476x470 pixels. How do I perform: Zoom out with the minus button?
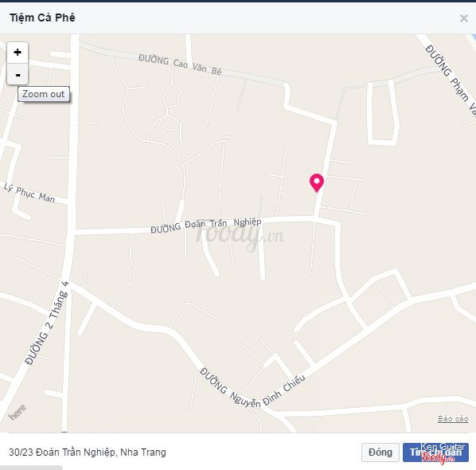click(x=18, y=74)
